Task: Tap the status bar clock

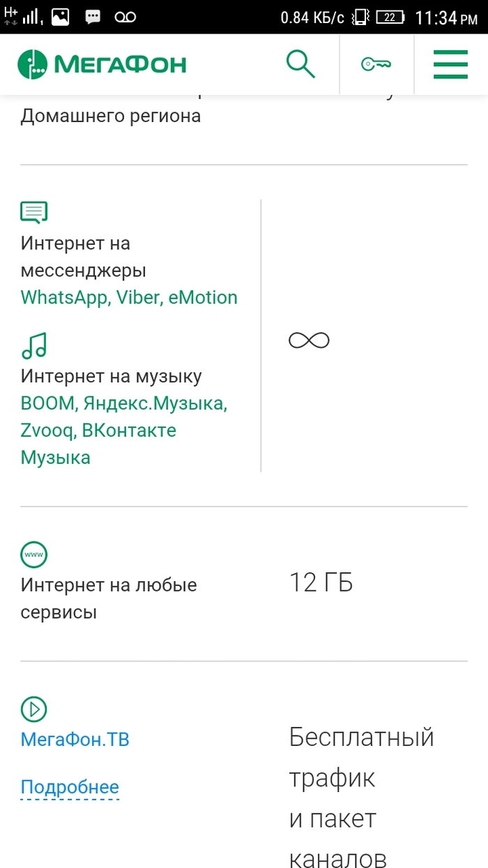Action: coord(446,18)
